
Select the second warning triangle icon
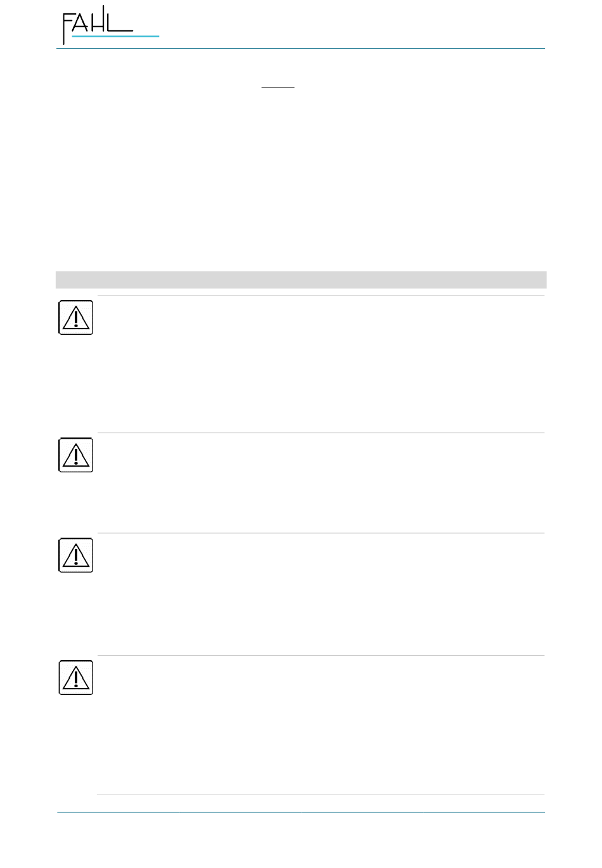[x=76, y=455]
